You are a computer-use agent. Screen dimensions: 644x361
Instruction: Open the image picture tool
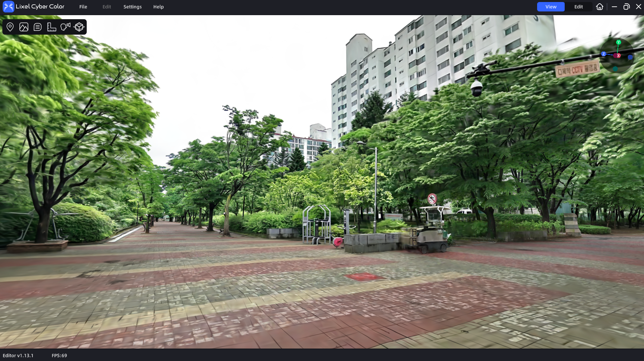[24, 27]
